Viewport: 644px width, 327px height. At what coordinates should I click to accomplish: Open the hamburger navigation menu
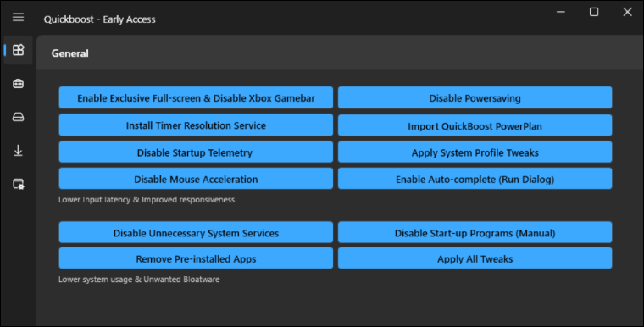[x=18, y=17]
